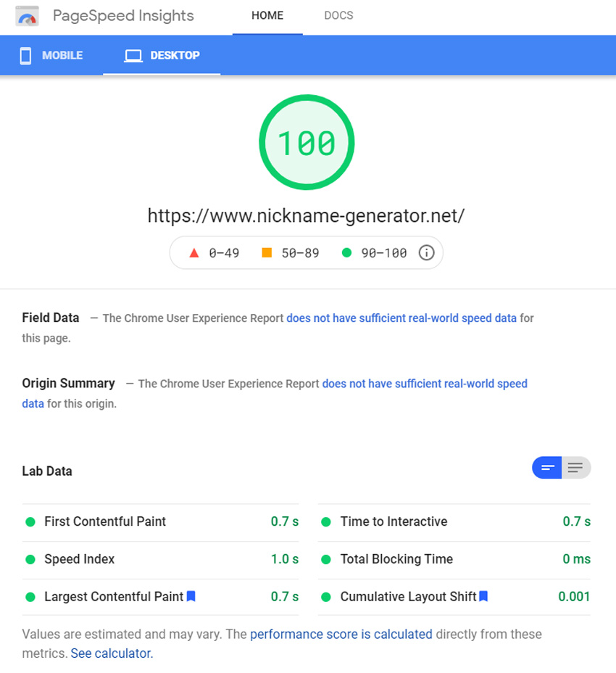Click the mobile phone icon
This screenshot has width=616, height=673.
(26, 56)
